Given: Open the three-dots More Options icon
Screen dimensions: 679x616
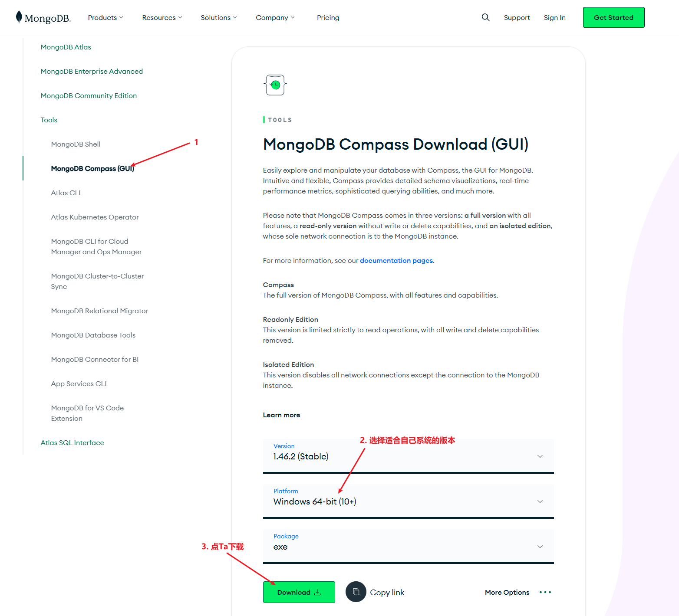Looking at the screenshot, I should click(x=545, y=592).
